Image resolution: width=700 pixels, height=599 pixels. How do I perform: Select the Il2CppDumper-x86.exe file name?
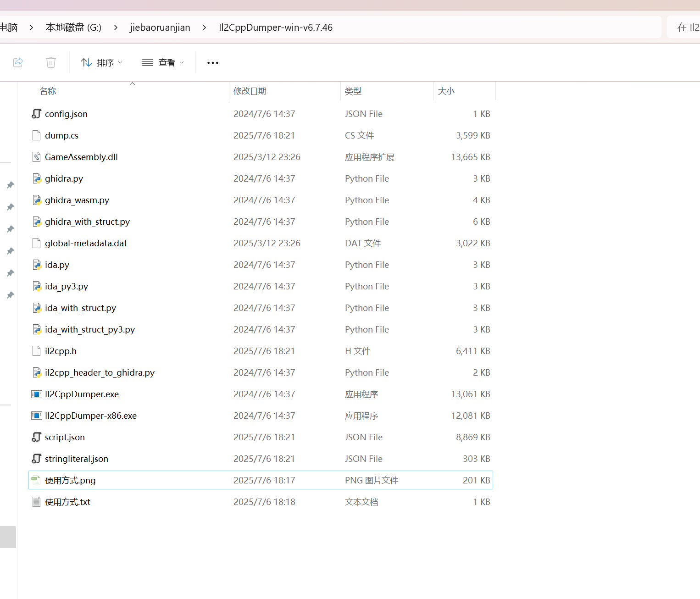pyautogui.click(x=91, y=416)
